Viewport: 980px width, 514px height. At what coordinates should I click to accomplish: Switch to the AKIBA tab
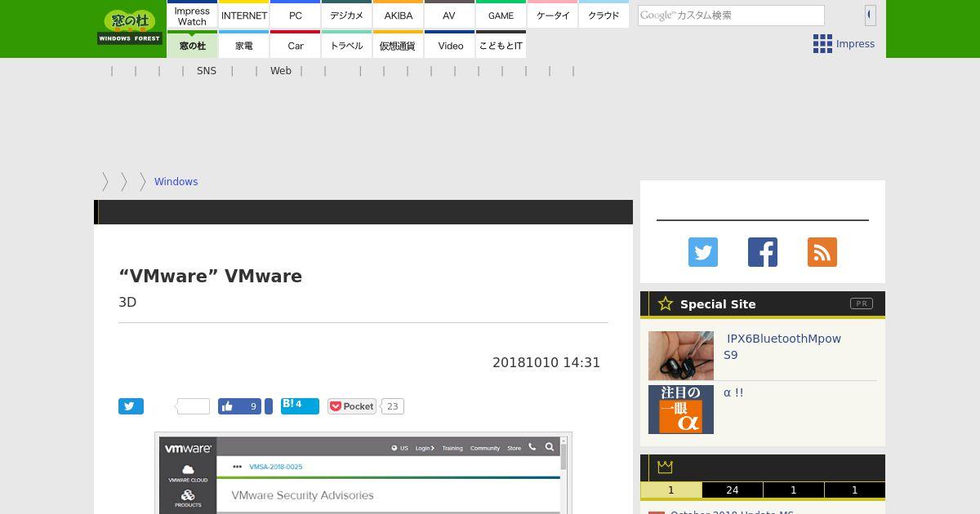point(399,16)
